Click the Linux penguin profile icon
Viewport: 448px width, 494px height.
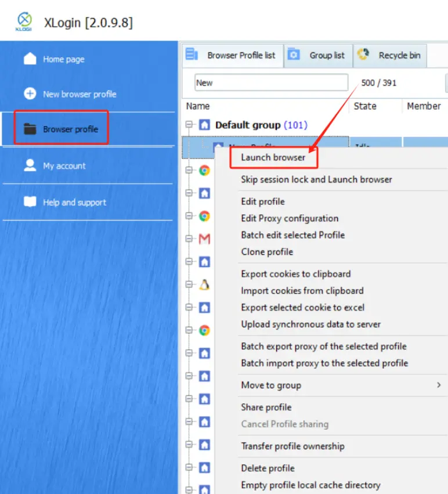tap(204, 284)
